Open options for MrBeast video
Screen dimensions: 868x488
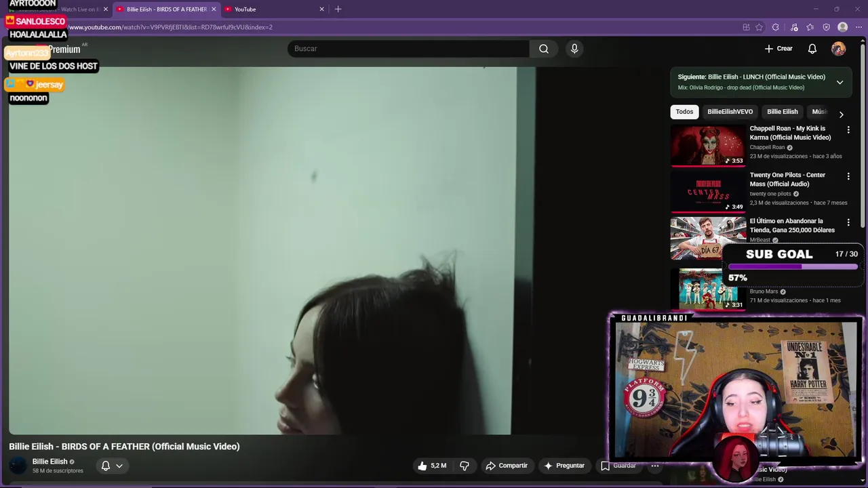pyautogui.click(x=848, y=222)
